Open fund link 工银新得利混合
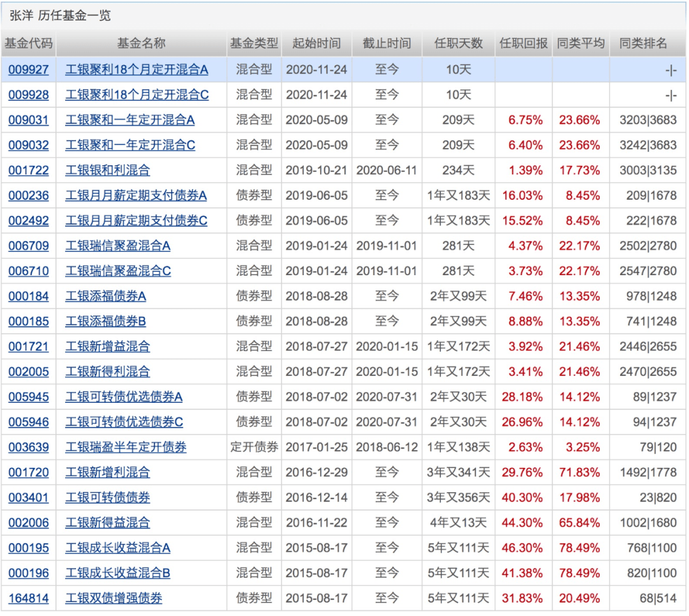The image size is (689, 616). tap(108, 372)
